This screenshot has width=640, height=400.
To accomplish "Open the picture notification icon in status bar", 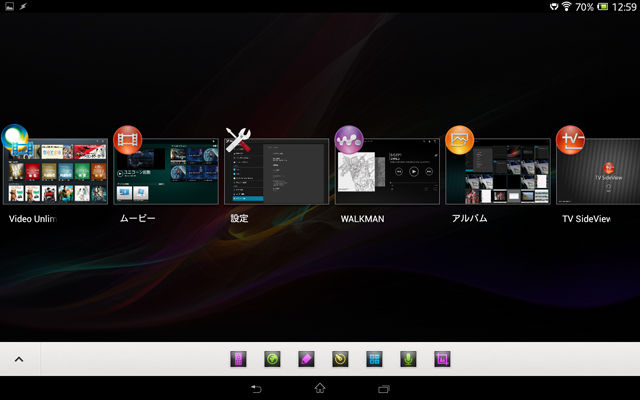I will [9, 6].
